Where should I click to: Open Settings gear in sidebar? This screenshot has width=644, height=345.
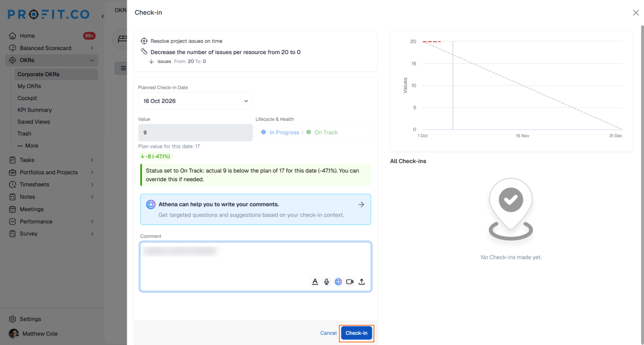(13, 319)
